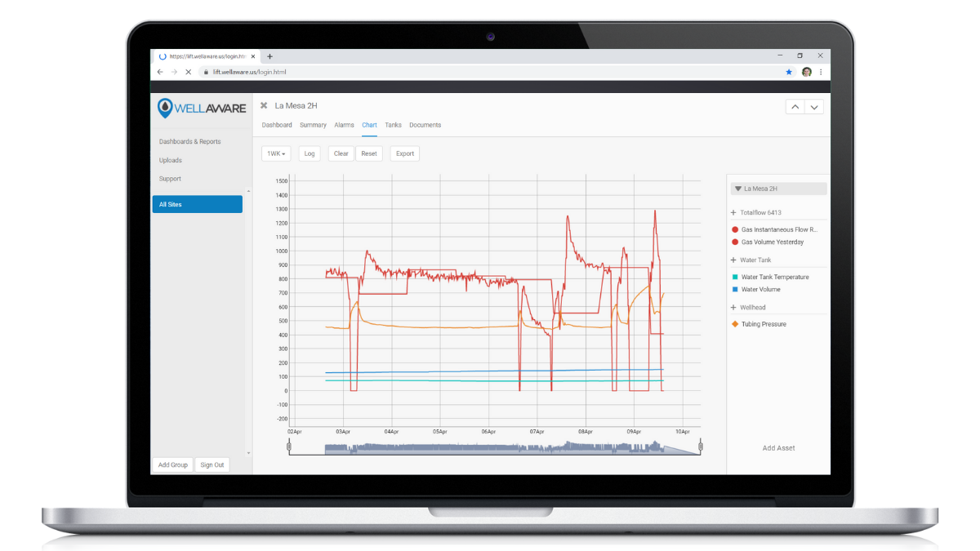The height and width of the screenshot is (551, 980).
Task: Click the Sign Out button
Action: [212, 464]
